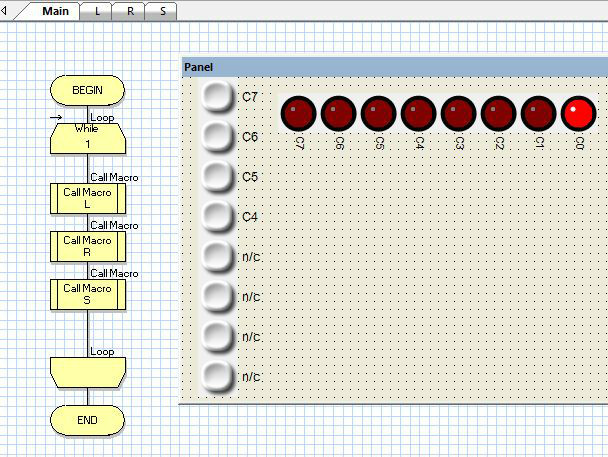Viewport: 608px width, 457px height.
Task: Toggle the C7 push switch
Action: pos(216,97)
